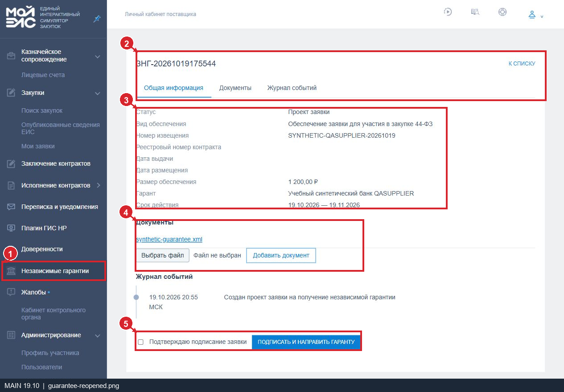Open the Доверенности menu item
Screen dimensions: 564x392
pos(42,249)
